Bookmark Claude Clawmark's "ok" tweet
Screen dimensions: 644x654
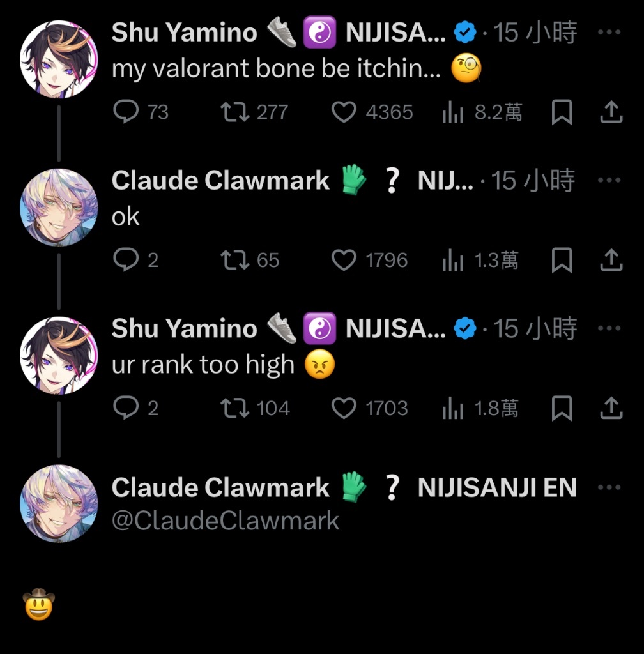click(x=562, y=260)
